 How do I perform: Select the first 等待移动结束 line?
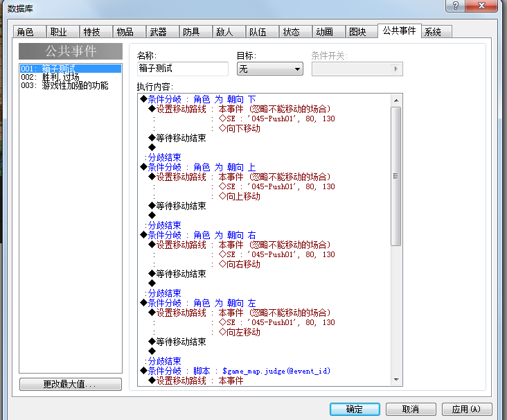[177, 138]
